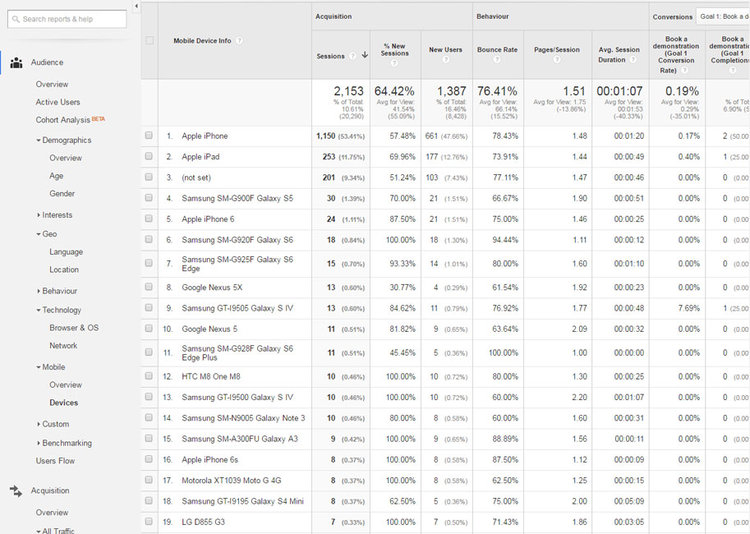Check the HTC M8 One M8 checkbox
The height and width of the screenshot is (534, 750).
149,376
